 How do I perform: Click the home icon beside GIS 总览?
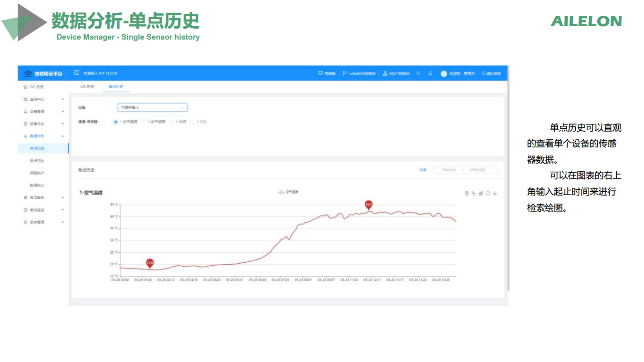coord(25,87)
